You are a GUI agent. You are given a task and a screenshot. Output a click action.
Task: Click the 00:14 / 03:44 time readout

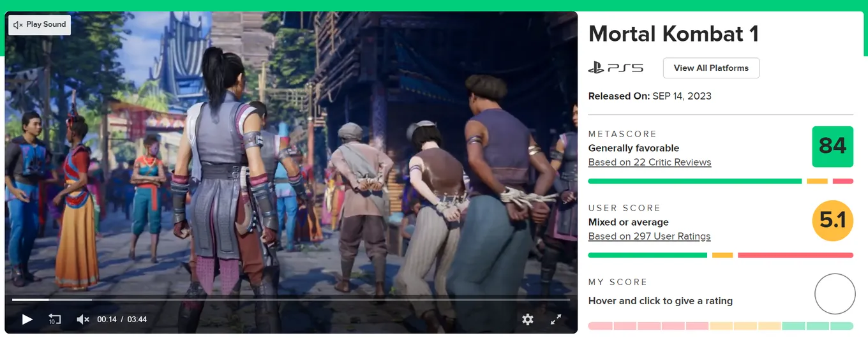point(122,319)
